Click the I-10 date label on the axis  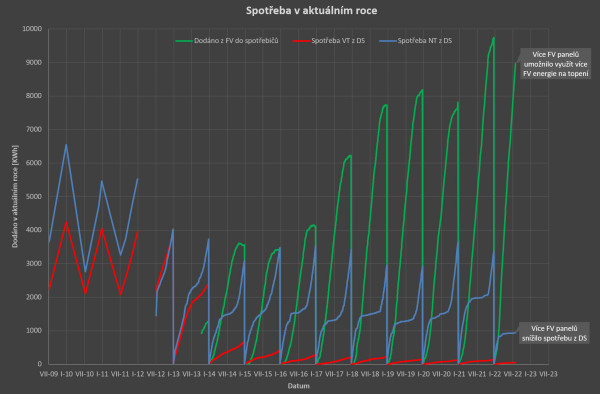coord(67,374)
